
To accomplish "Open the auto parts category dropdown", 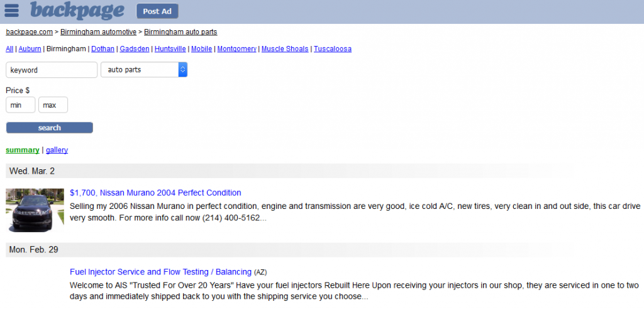I will 144,70.
